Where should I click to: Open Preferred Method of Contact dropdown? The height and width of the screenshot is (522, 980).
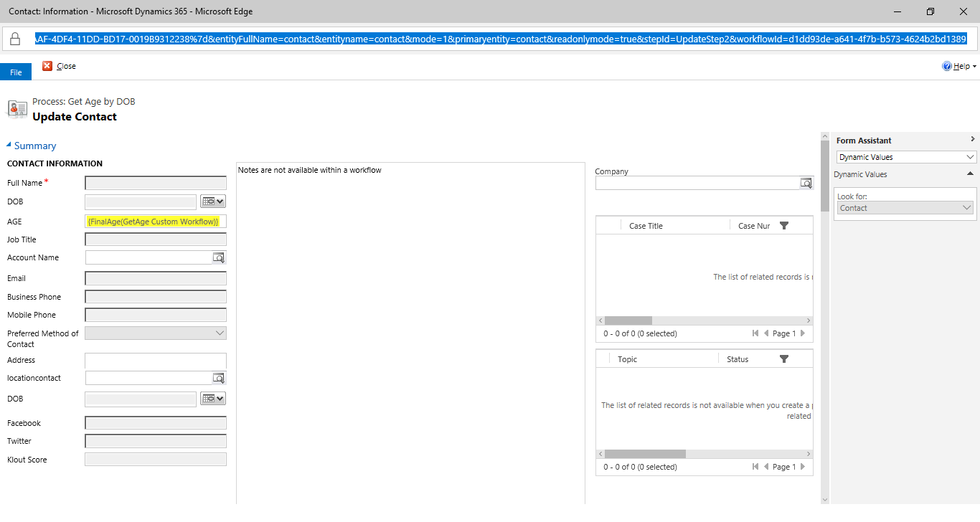click(x=156, y=333)
